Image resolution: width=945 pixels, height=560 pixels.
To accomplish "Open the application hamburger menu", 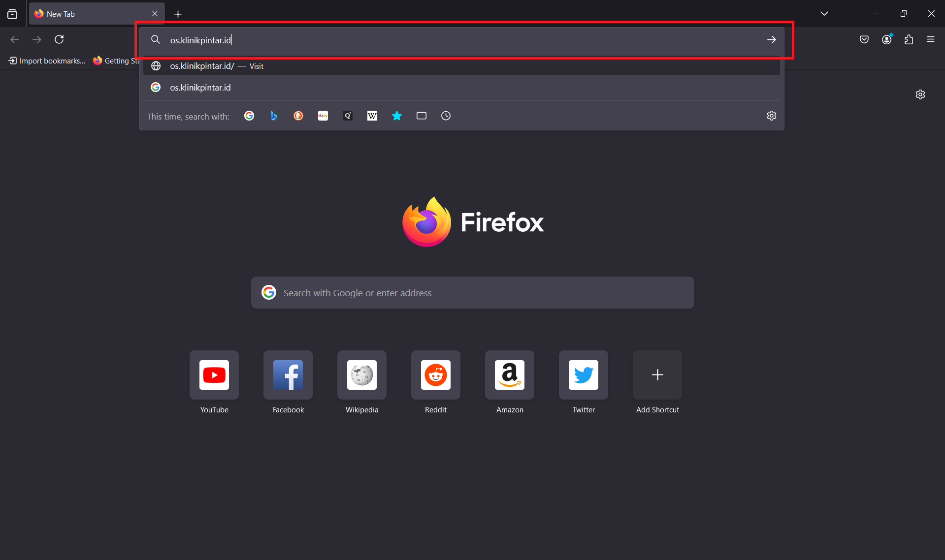I will (x=931, y=39).
